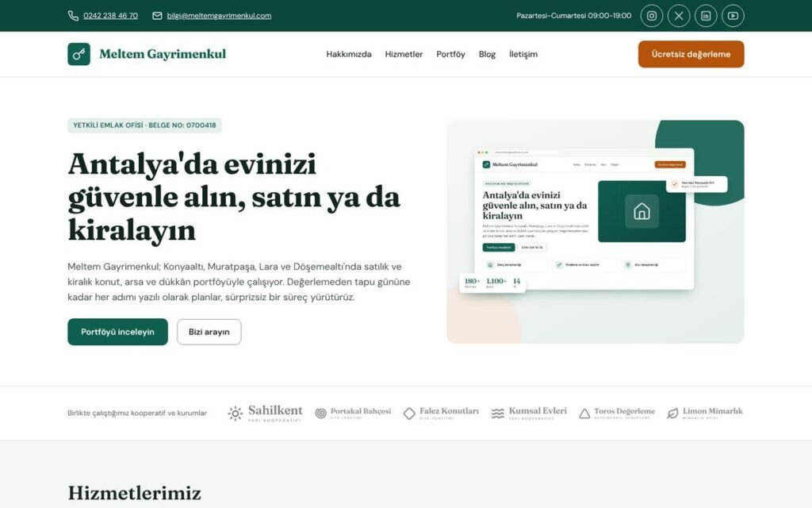Click the Falez Konutları diamond logo
This screenshot has height=508, width=812.
[409, 413]
